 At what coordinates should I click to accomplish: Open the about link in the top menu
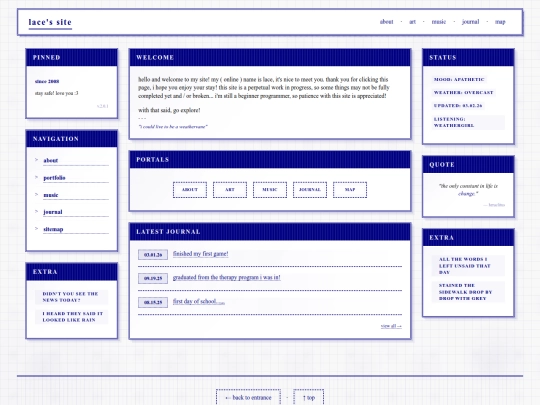(x=386, y=22)
